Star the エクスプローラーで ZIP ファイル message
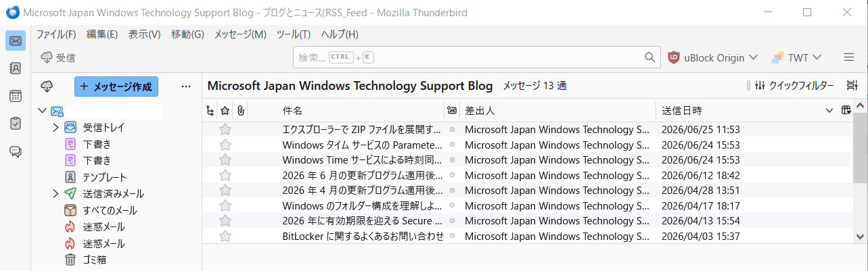868x271 pixels. [225, 129]
